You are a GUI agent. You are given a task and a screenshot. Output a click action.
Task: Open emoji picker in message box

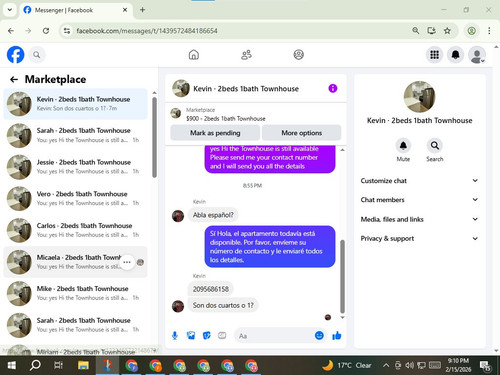[x=319, y=336]
